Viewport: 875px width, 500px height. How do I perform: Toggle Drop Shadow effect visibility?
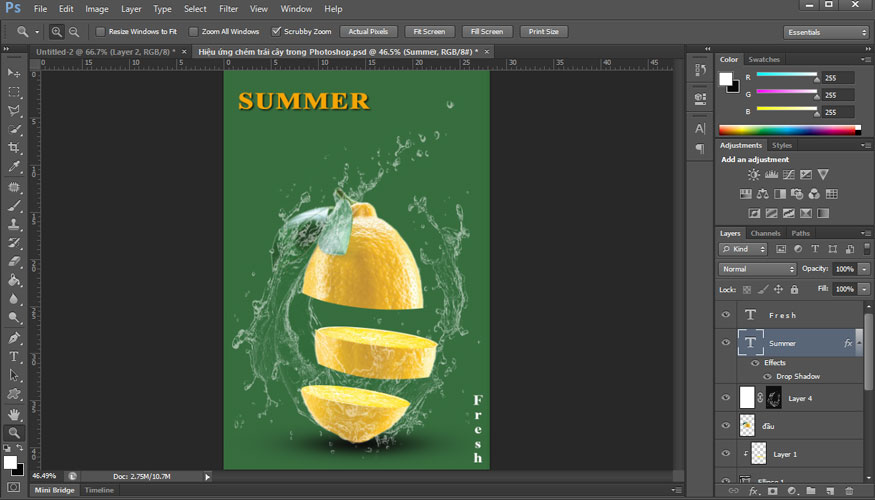767,377
